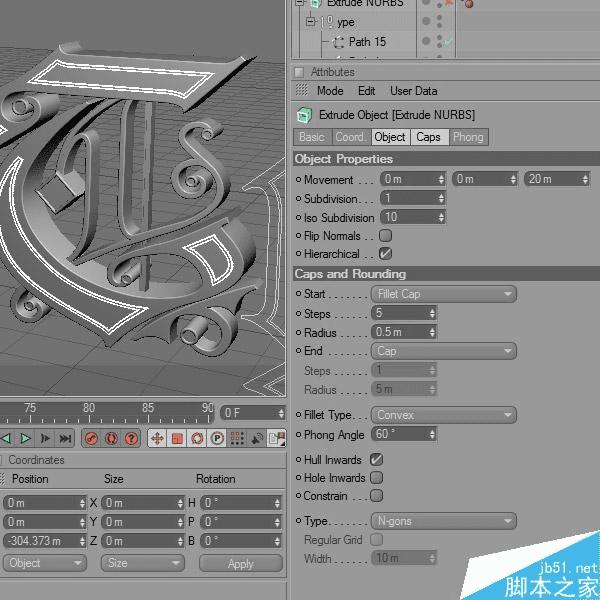Open the Fillet Type Convex dropdown

[443, 415]
